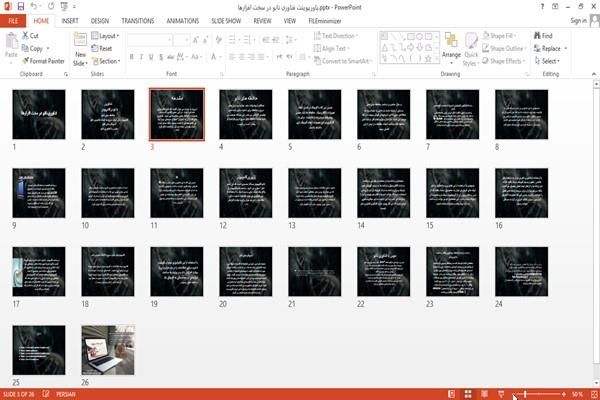This screenshot has width=600, height=400.
Task: Click the Redo/Repeat icon in title bar
Action: (x=51, y=7)
